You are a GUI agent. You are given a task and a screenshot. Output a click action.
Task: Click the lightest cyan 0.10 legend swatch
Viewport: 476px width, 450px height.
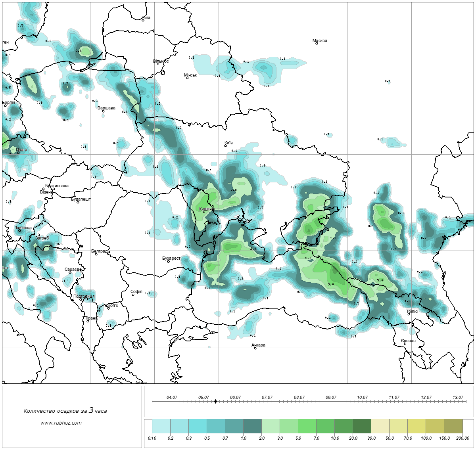[161, 427]
